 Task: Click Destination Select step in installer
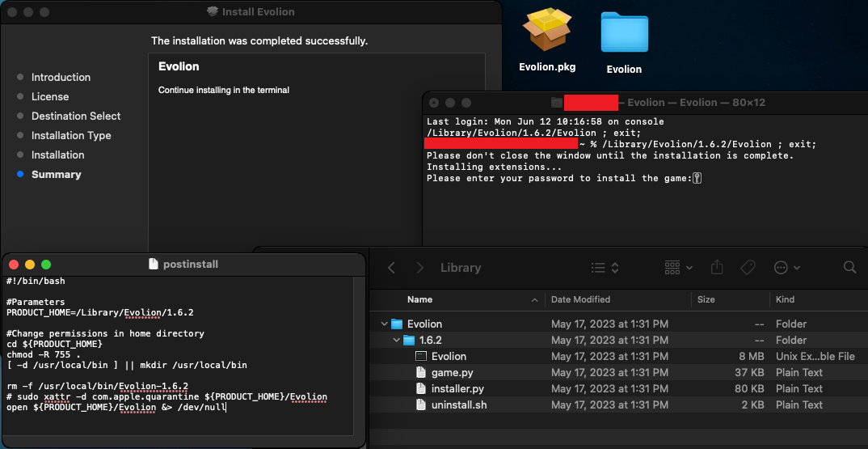pyautogui.click(x=76, y=116)
